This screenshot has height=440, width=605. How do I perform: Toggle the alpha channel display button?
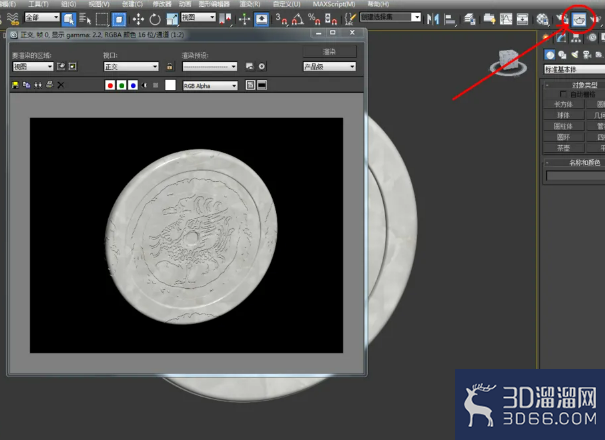[144, 85]
